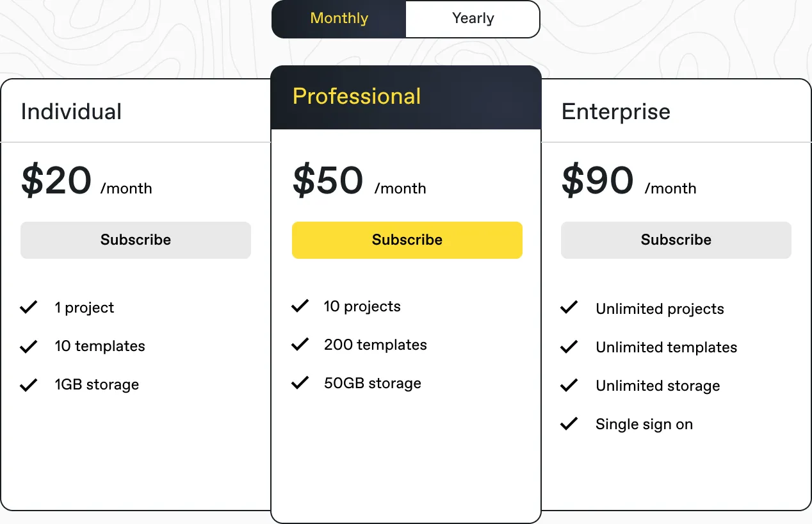Click checkmark icon next to Single sign on
The image size is (812, 524).
click(x=569, y=424)
